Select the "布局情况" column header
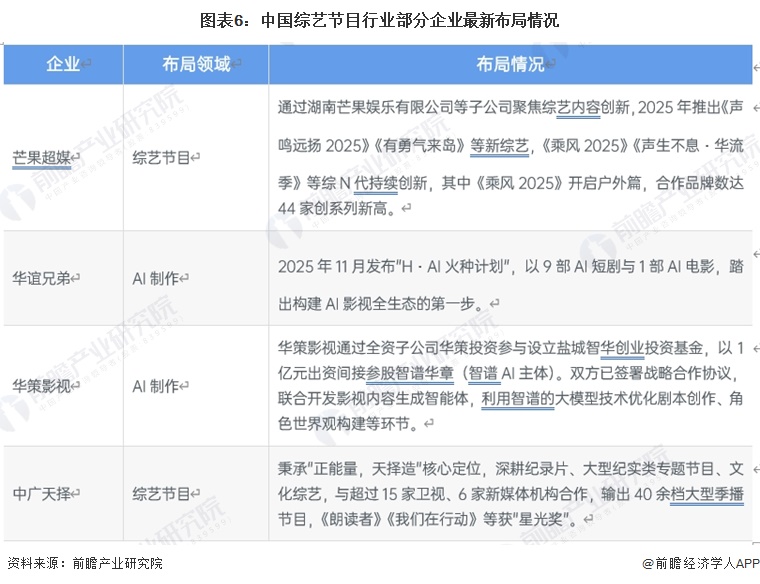Image resolution: width=760 pixels, height=584 pixels. [510, 64]
